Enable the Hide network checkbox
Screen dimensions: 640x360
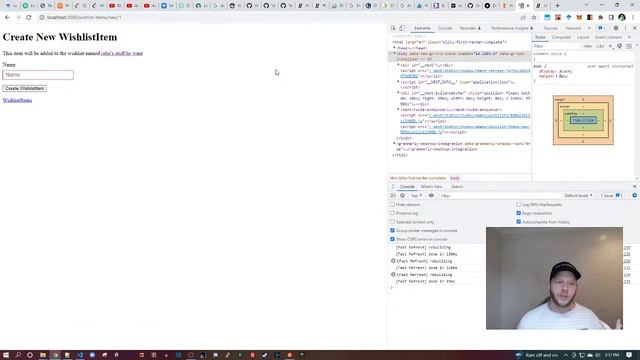click(x=392, y=204)
